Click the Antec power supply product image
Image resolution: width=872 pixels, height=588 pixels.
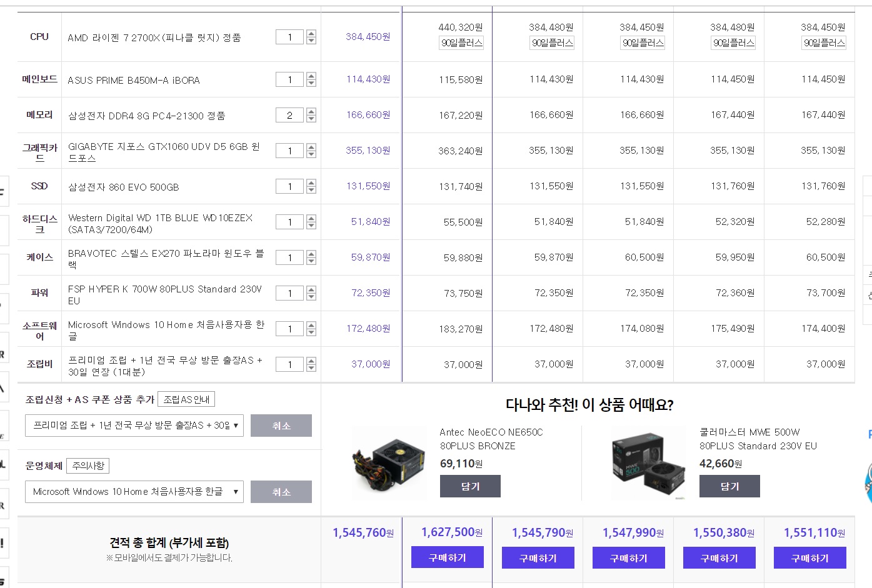coord(388,464)
